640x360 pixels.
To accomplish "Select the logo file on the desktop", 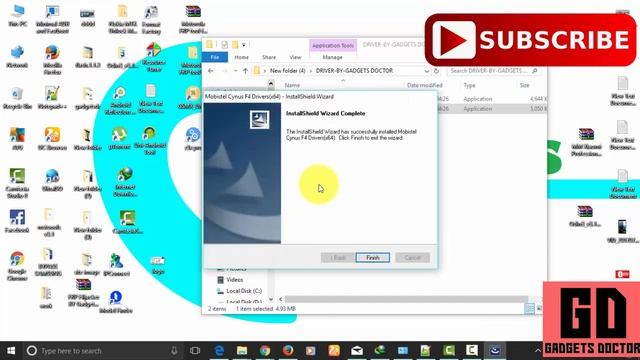I will pos(158,265).
